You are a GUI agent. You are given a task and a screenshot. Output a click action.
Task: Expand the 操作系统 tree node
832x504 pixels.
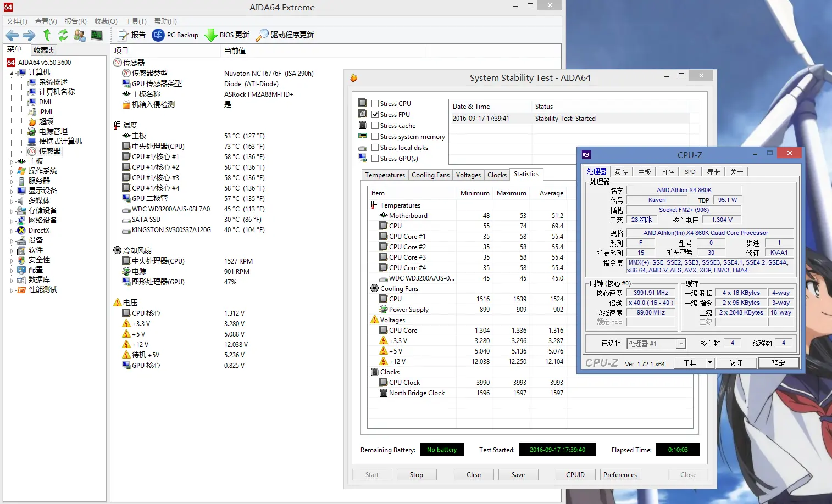click(12, 171)
